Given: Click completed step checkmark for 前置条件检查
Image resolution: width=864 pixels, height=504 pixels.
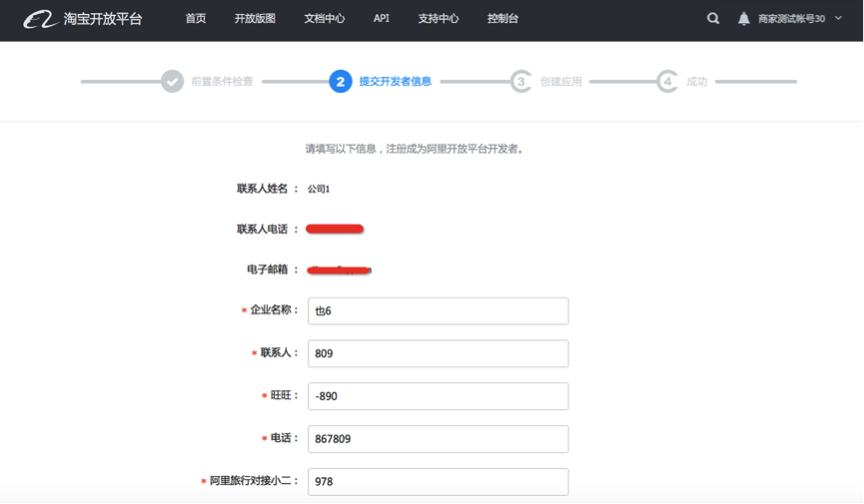Looking at the screenshot, I should pos(173,82).
